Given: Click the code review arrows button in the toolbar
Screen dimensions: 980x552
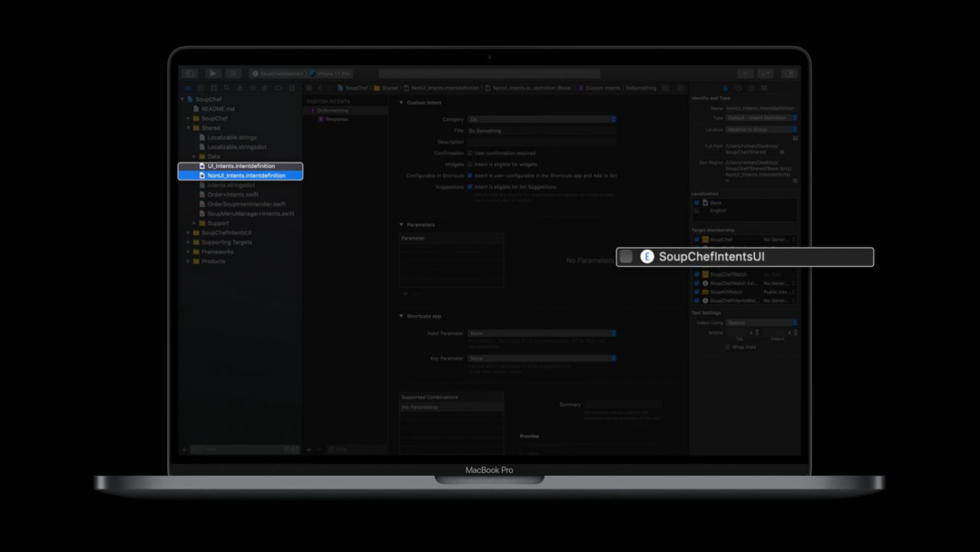Looking at the screenshot, I should (x=766, y=74).
